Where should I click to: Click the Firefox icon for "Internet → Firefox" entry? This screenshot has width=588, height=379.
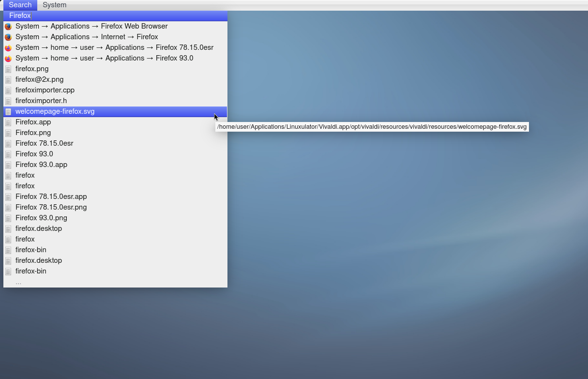click(x=8, y=37)
